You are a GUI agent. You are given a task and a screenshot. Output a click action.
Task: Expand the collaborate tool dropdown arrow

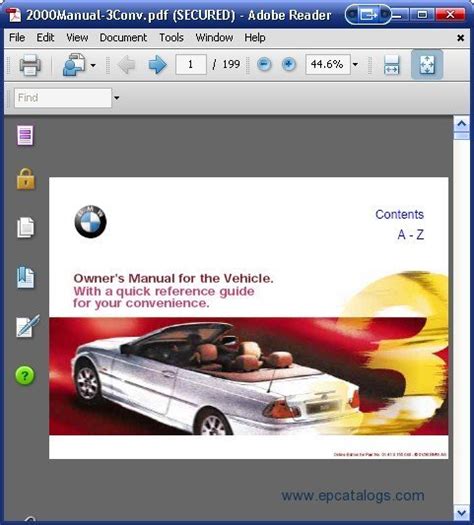(x=93, y=65)
